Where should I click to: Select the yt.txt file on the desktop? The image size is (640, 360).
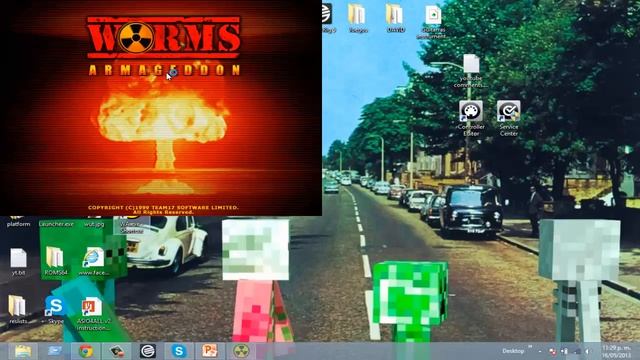18,262
